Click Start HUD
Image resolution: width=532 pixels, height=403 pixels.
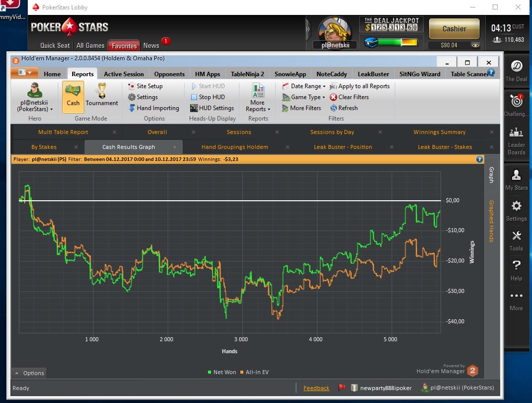[208, 86]
